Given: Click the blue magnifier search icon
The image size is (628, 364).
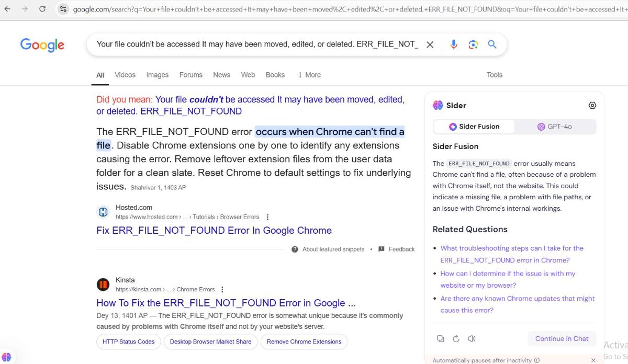Looking at the screenshot, I should click(x=492, y=45).
